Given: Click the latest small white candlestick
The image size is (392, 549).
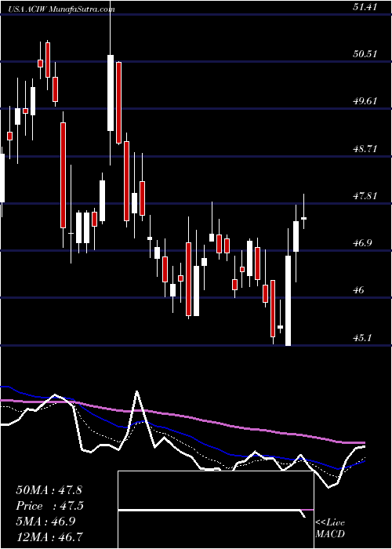Looking at the screenshot, I should 304,218.
